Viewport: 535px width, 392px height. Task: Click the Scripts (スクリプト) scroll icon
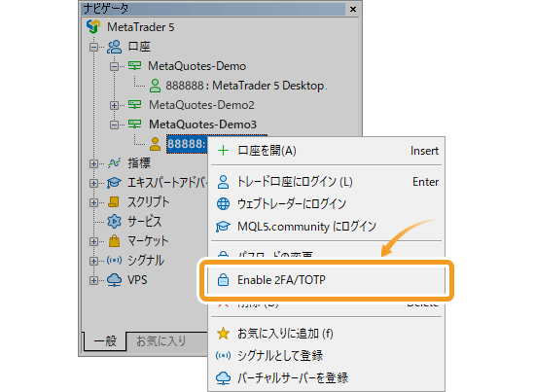[x=114, y=202]
